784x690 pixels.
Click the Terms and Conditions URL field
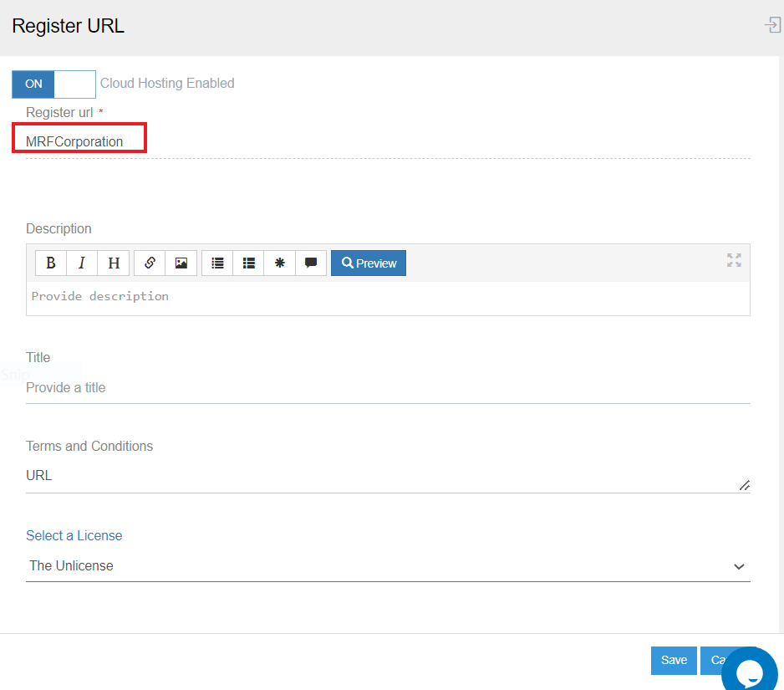pyautogui.click(x=388, y=476)
